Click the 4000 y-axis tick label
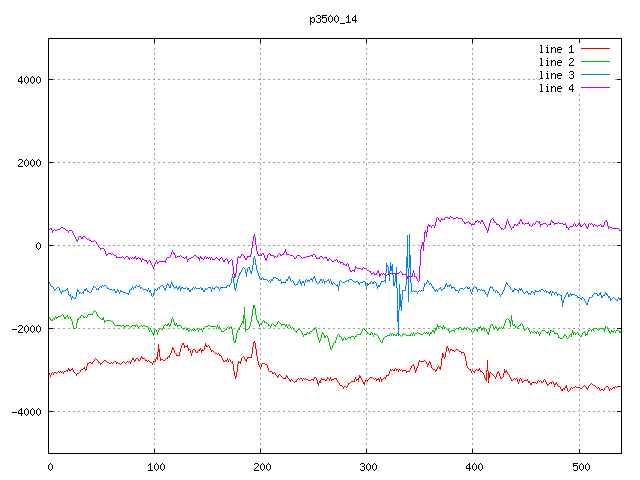Screen dimensions: 640x480 [x=27, y=80]
